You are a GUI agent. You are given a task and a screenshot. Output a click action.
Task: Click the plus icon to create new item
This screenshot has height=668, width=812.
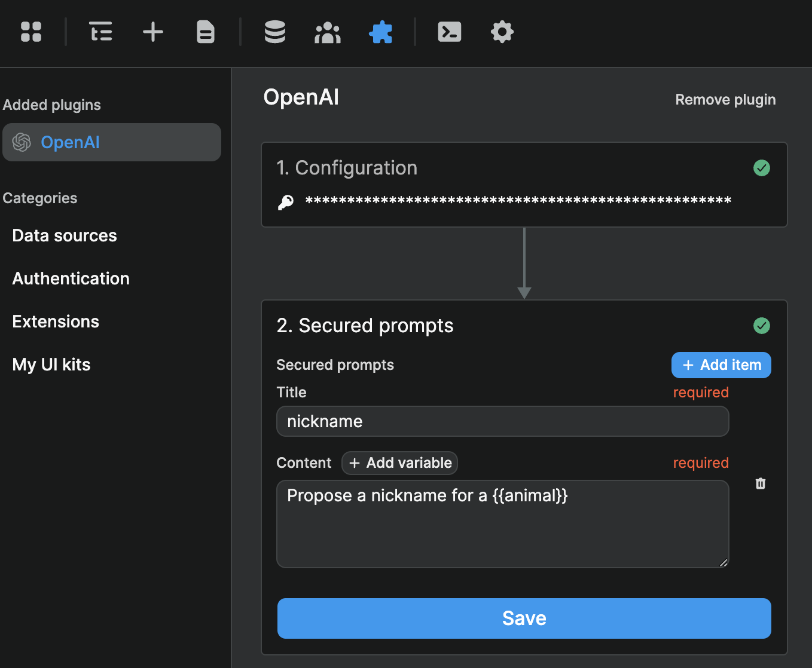[x=152, y=32]
